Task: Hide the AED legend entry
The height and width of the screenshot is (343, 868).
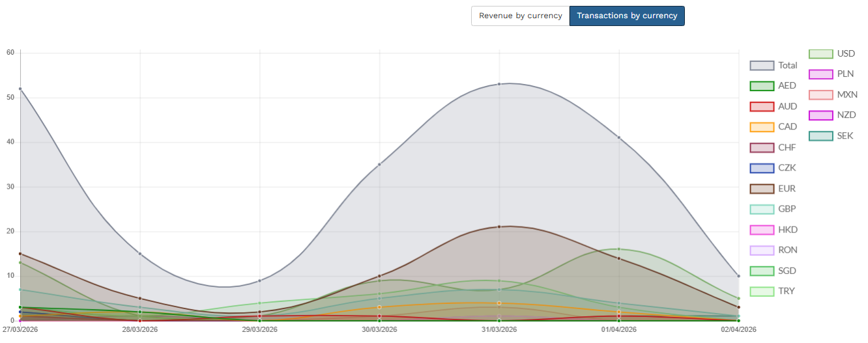Action: tap(774, 86)
